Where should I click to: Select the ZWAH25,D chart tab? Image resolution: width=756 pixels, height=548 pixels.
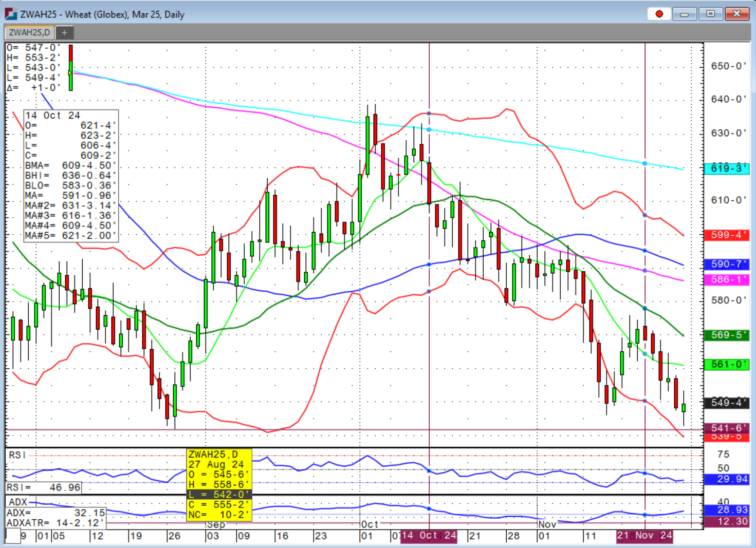[29, 33]
